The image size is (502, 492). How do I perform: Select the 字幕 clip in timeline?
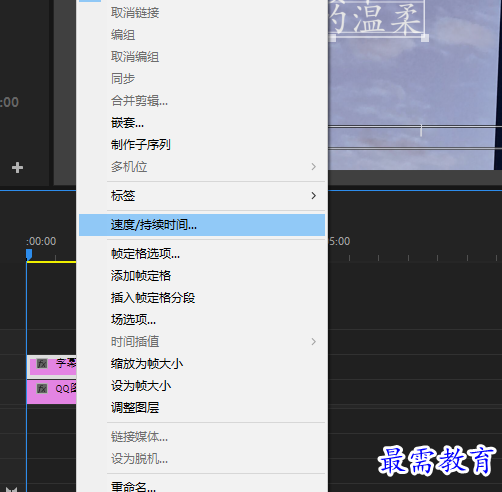(52, 366)
